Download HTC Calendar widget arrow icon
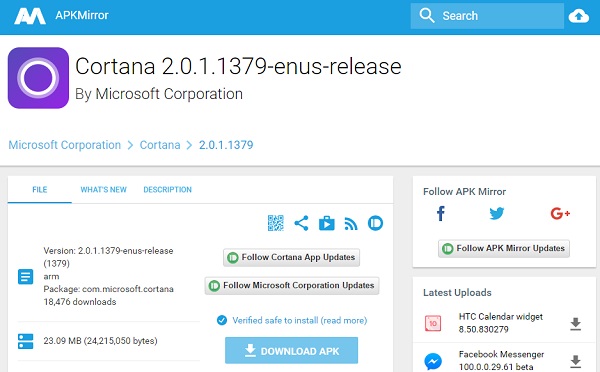The height and width of the screenshot is (372, 600). pos(576,324)
